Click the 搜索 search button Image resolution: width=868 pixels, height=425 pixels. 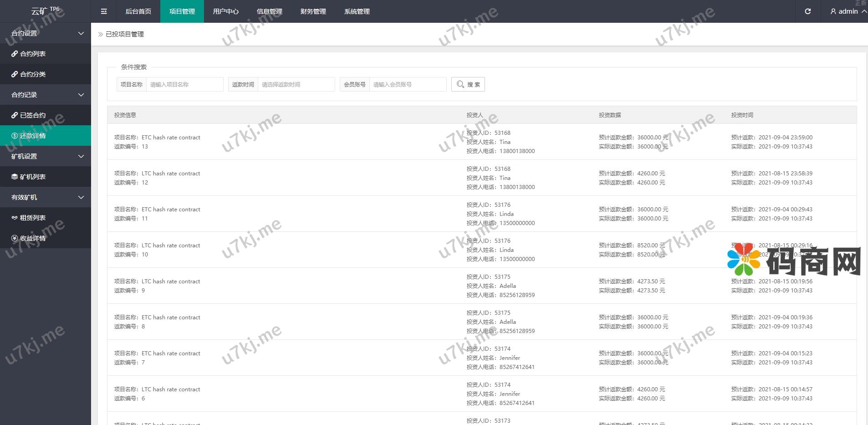[468, 84]
